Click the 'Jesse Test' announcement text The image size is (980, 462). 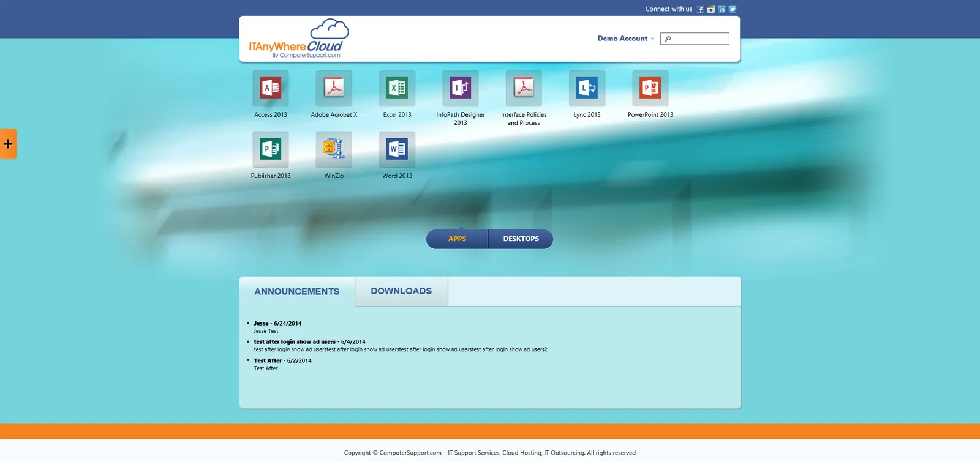(266, 331)
